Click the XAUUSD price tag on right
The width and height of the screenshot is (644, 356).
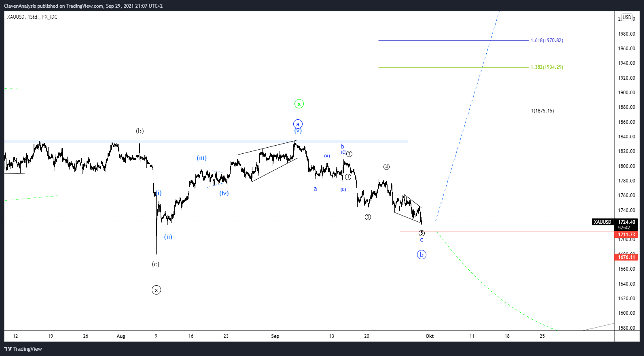[602, 222]
